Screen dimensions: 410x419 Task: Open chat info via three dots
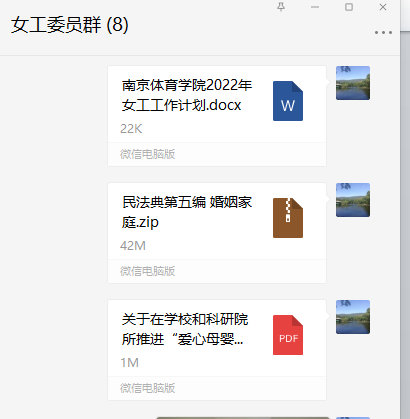click(x=383, y=32)
